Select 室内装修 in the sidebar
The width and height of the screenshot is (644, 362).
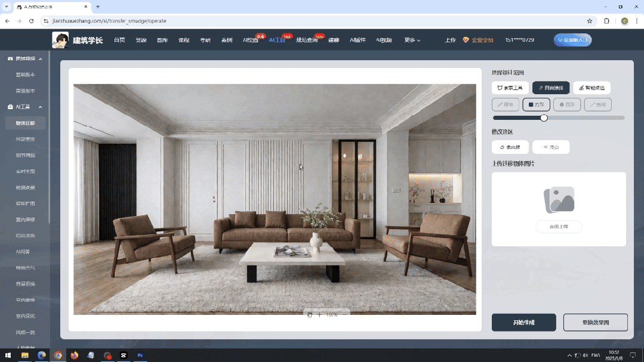[x=26, y=219]
